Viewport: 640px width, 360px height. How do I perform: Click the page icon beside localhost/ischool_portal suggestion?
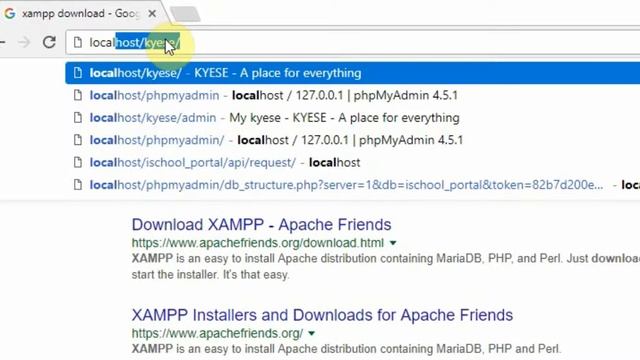pos(78,163)
